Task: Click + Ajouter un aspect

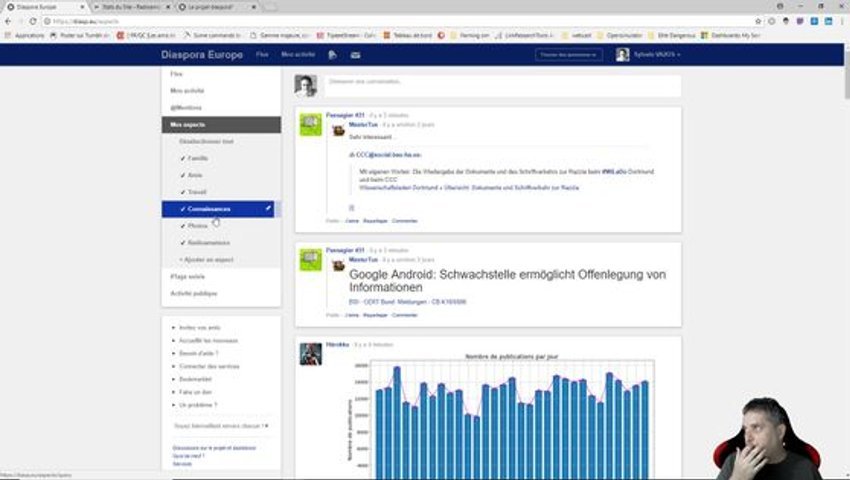Action: point(207,260)
